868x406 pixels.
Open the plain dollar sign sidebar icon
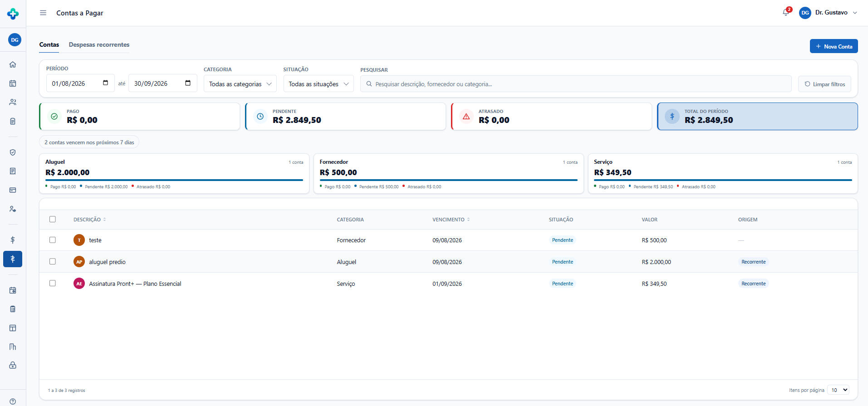[13, 240]
